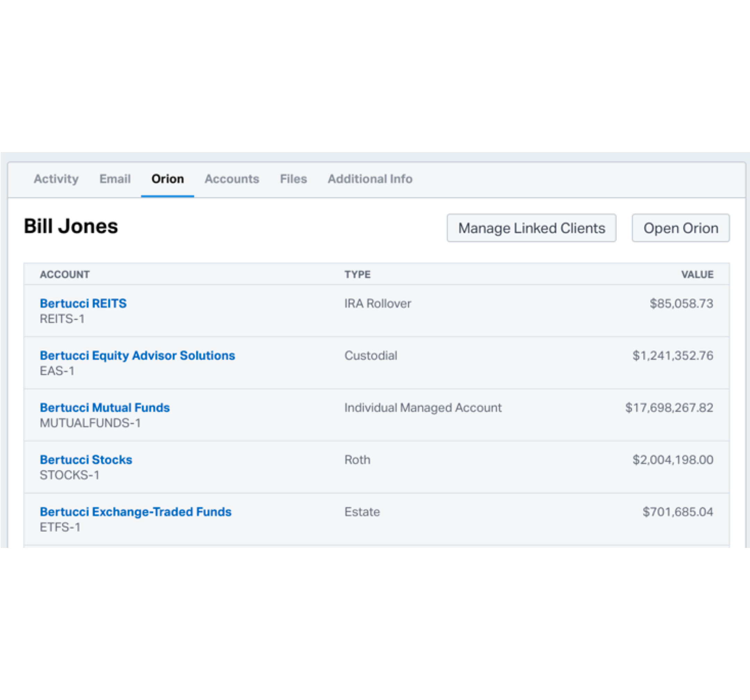This screenshot has height=700, width=750.
Task: Click the Manage Linked Clients button
Action: pos(531,228)
